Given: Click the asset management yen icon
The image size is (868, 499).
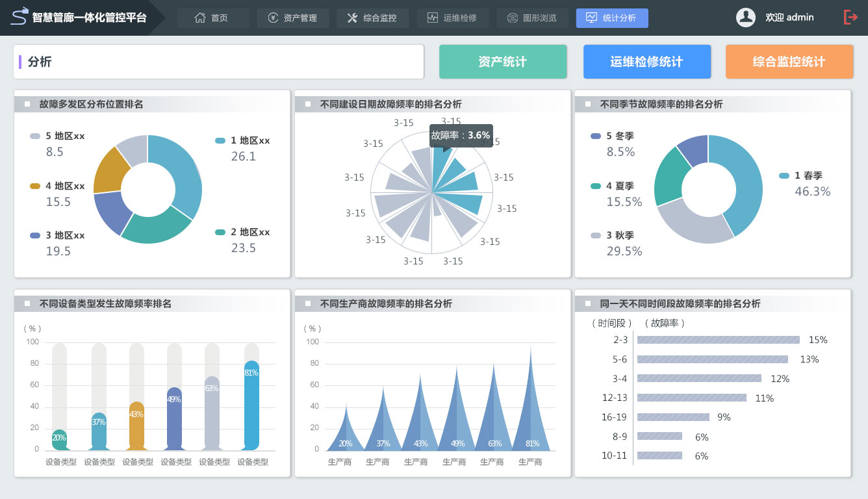Looking at the screenshot, I should click(273, 18).
